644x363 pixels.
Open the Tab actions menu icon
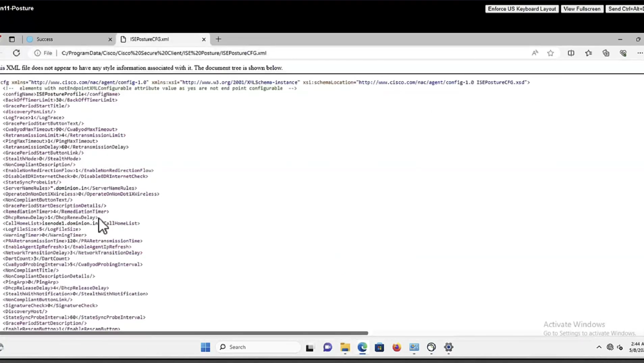[12, 39]
